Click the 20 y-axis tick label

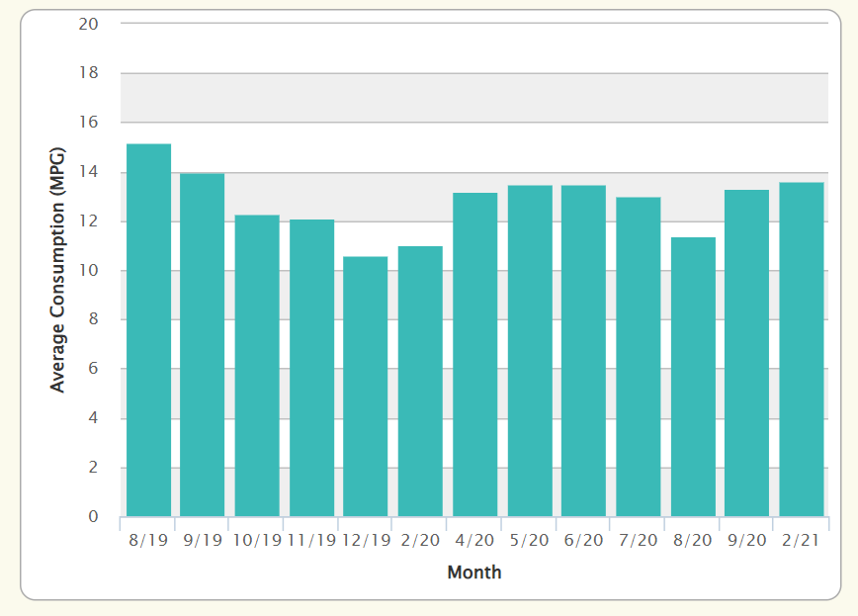tap(89, 24)
